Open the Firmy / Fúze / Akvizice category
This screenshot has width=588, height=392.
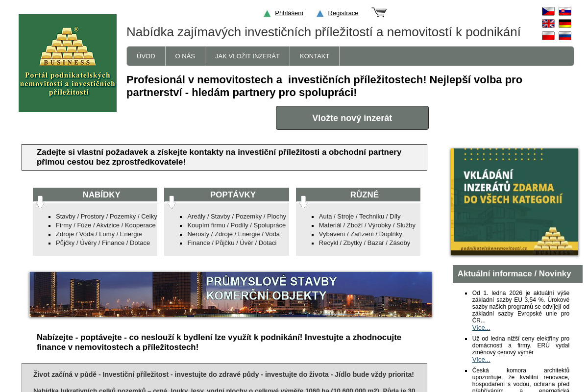coord(105,225)
